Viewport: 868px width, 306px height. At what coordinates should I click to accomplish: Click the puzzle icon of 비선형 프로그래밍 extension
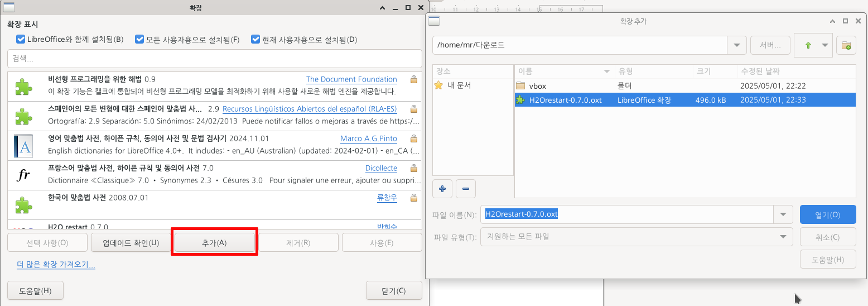click(x=23, y=88)
